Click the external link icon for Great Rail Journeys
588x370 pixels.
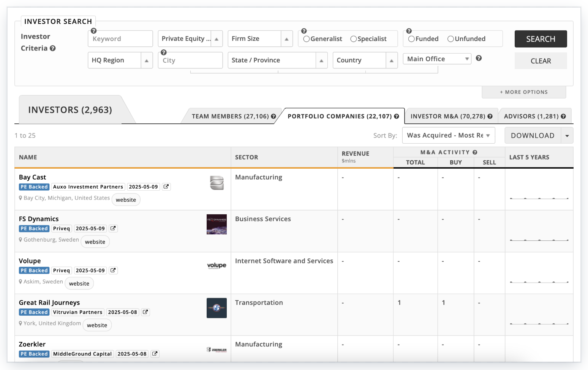[145, 312]
